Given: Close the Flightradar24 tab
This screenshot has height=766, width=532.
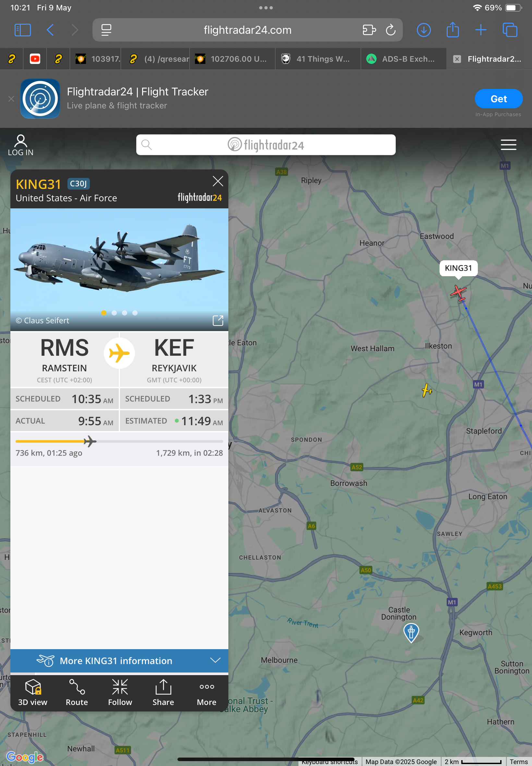Looking at the screenshot, I should coord(457,59).
